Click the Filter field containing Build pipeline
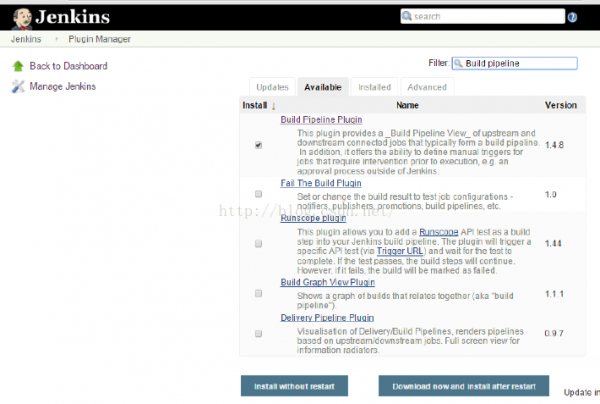Viewport: 600px width, 404px height. pos(515,64)
